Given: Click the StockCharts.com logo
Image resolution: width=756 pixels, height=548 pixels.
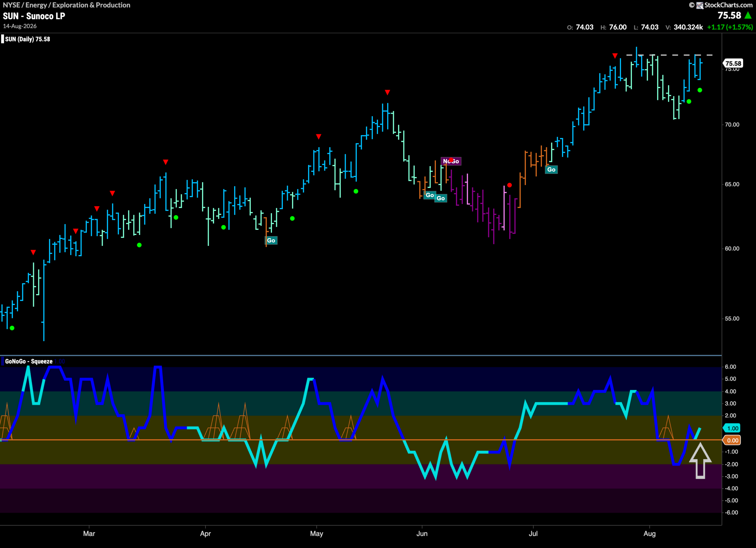Looking at the screenshot, I should [721, 5].
